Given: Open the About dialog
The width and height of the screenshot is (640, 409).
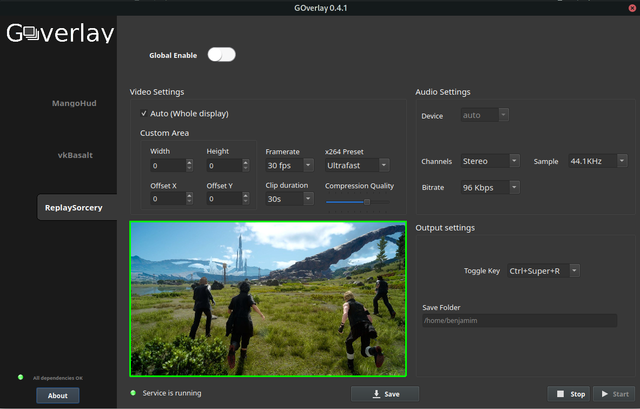Looking at the screenshot, I should (x=57, y=395).
